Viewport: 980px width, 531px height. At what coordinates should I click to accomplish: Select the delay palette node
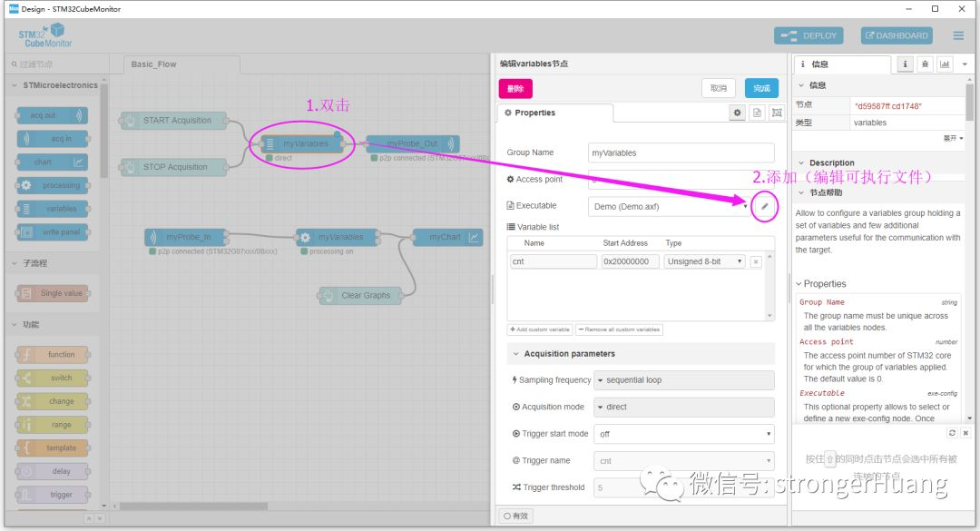click(x=52, y=471)
